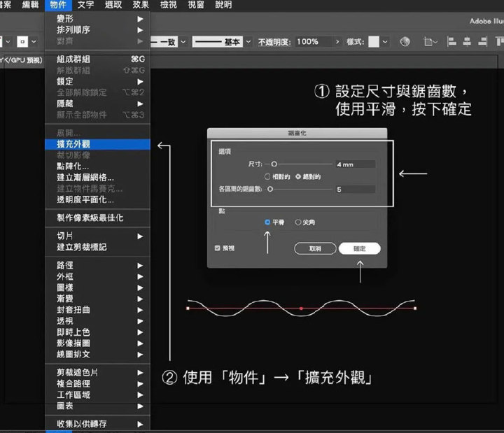Expand the 收集以供轉存 submenu
This screenshot has height=433, width=504.
coord(98,424)
